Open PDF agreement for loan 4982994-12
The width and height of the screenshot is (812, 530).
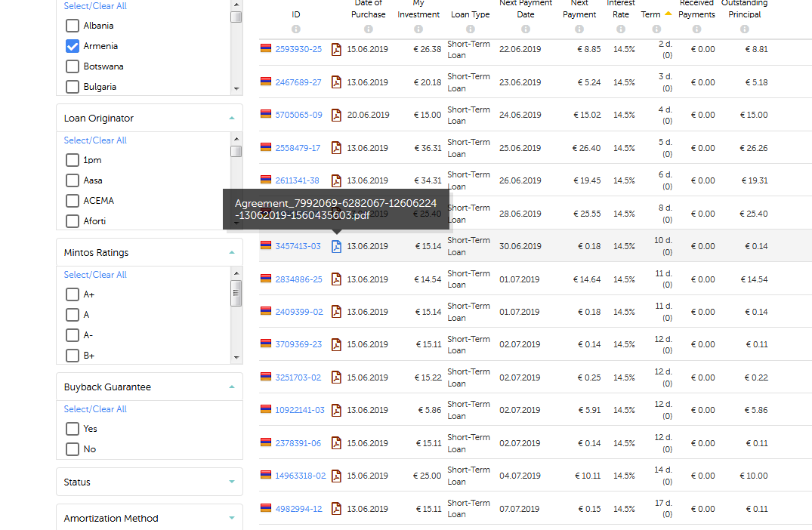337,509
